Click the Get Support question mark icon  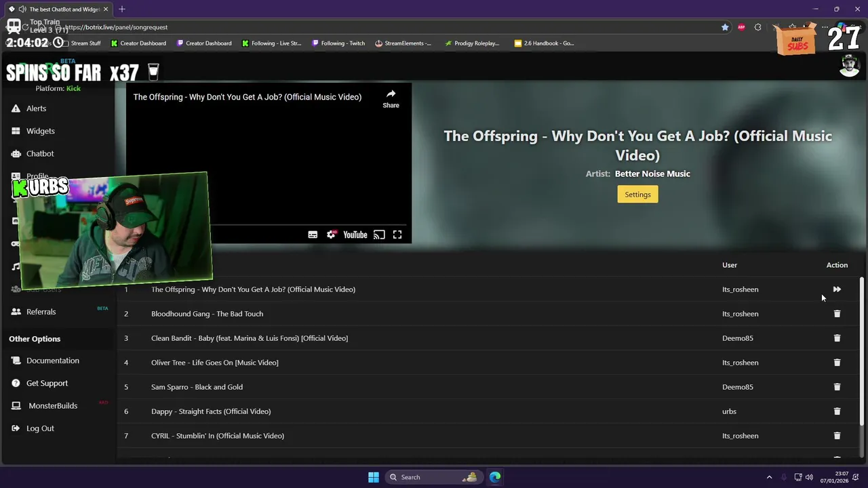click(16, 383)
